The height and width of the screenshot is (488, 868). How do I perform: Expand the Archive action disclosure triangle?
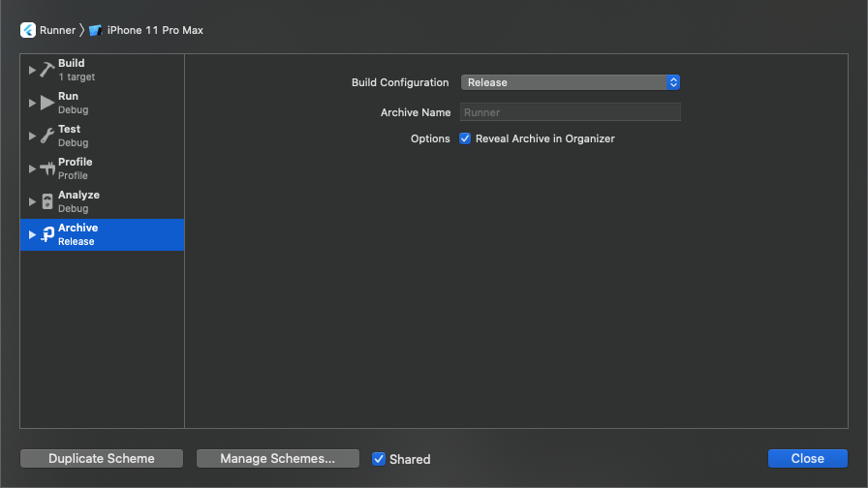tap(32, 234)
